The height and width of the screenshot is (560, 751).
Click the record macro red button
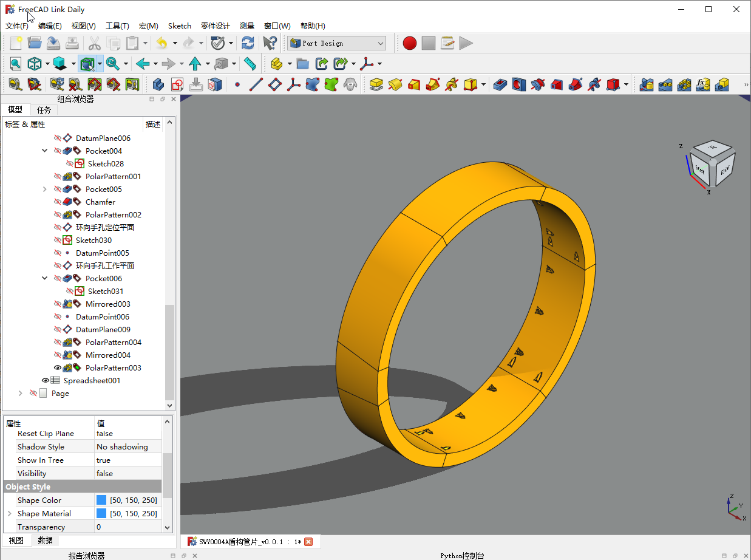pyautogui.click(x=410, y=43)
